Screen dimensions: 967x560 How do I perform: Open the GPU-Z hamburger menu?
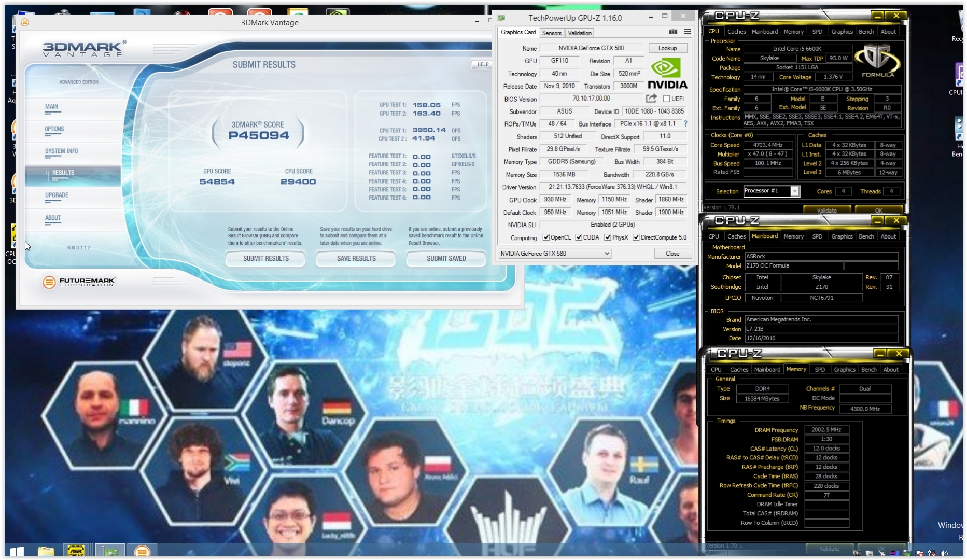pos(688,32)
